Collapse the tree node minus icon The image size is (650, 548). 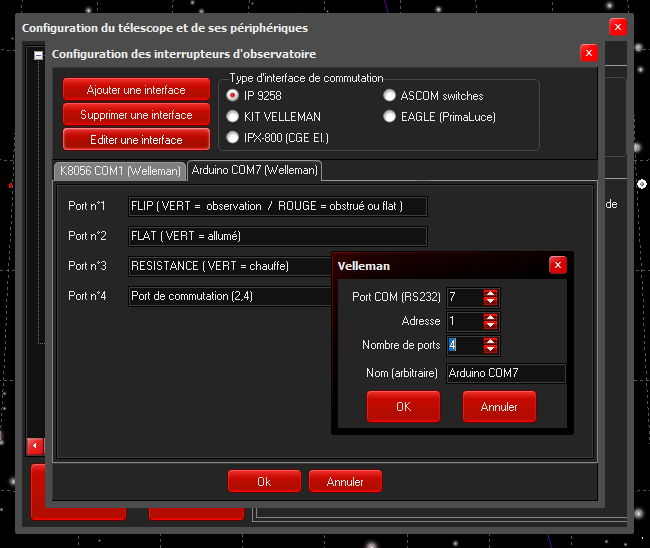(x=38, y=56)
